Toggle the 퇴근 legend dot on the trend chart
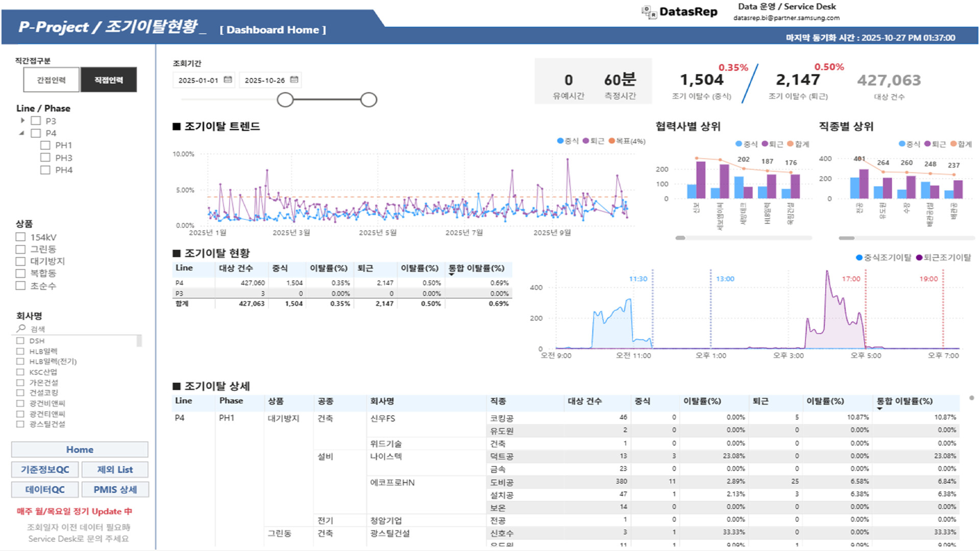This screenshot has width=980, height=551. pos(585,141)
